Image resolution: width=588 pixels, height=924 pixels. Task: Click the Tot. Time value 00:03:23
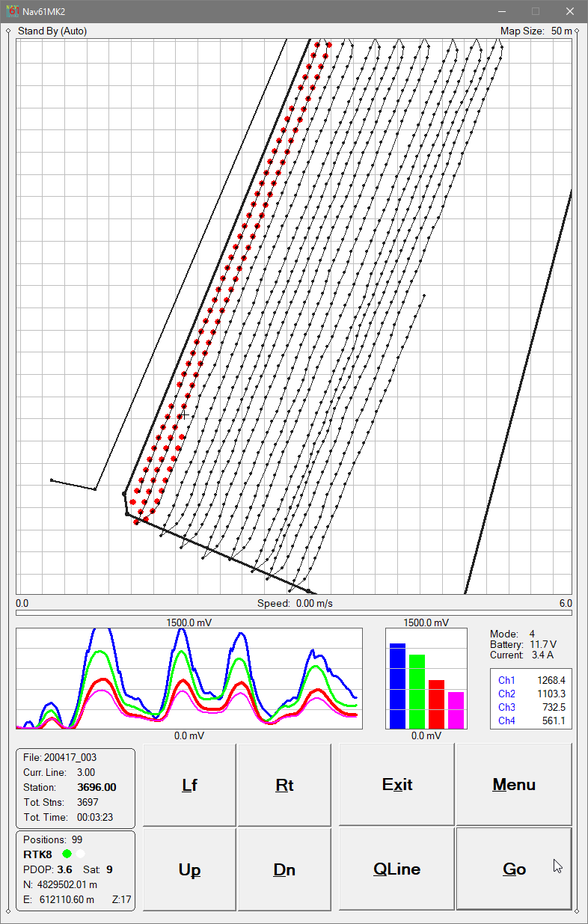pos(95,817)
